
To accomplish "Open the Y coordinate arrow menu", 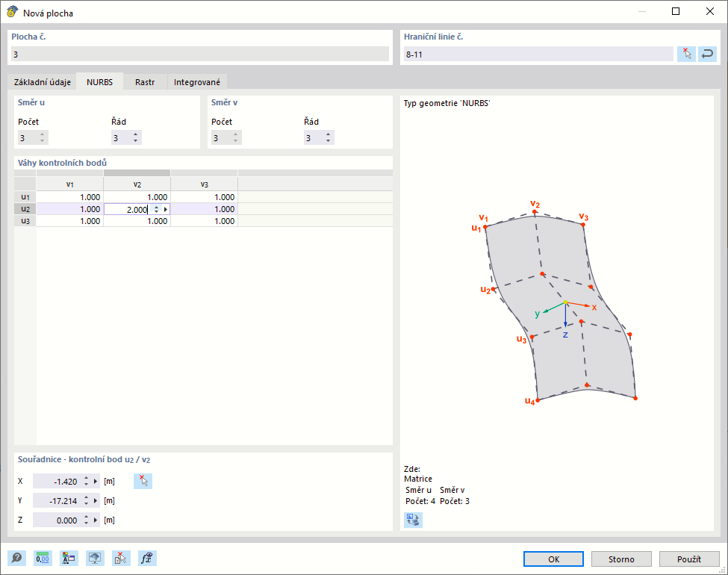I will pyautogui.click(x=96, y=500).
